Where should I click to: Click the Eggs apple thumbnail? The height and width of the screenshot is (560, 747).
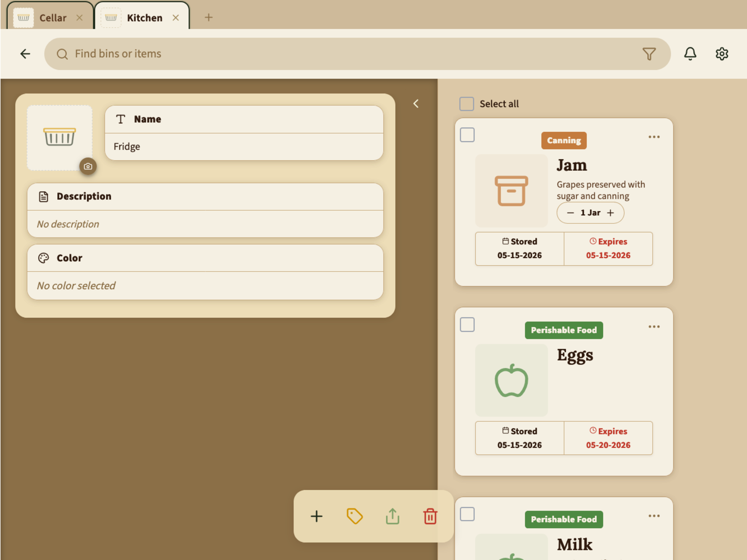coord(511,380)
